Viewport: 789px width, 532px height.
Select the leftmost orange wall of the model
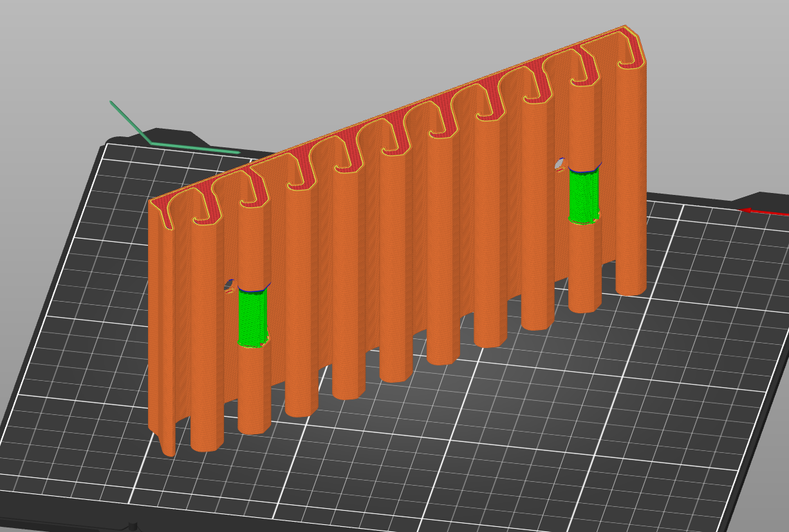click(161, 322)
